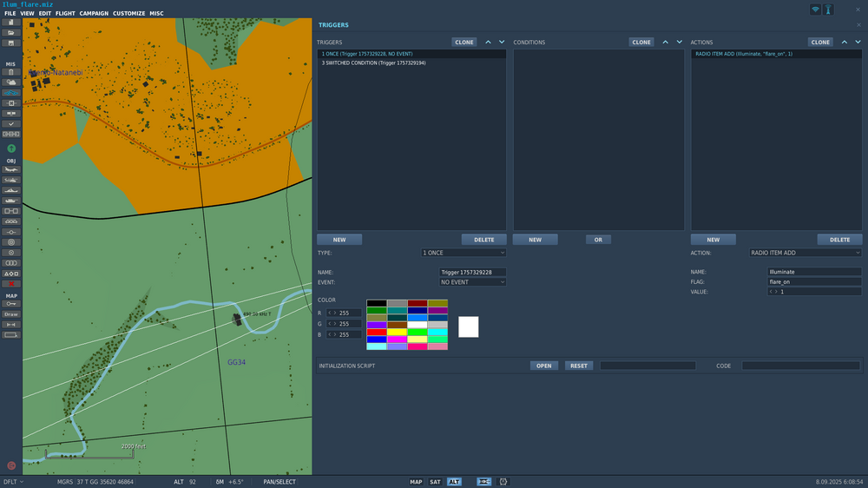The width and height of the screenshot is (868, 488).
Task: Select the ship group placement tool
Action: [11, 190]
